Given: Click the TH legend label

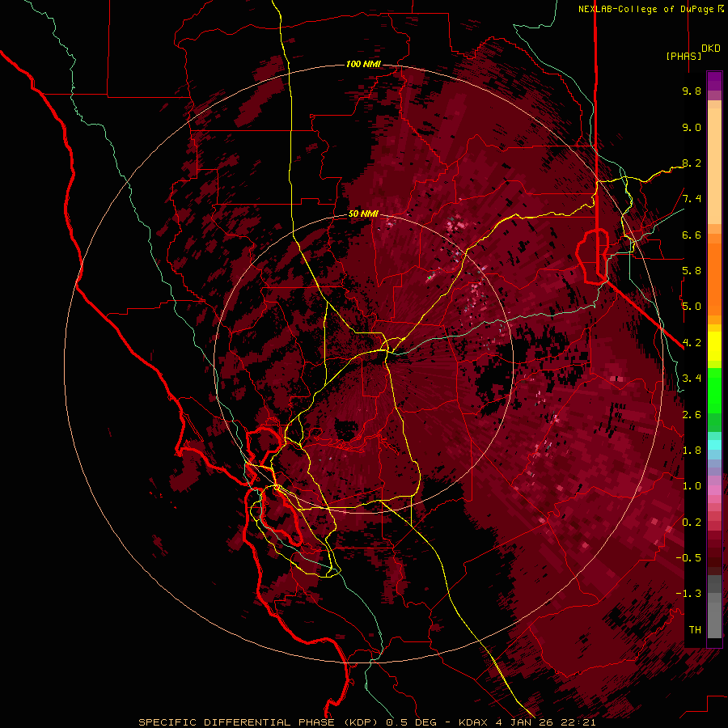Looking at the screenshot, I should 695,630.
